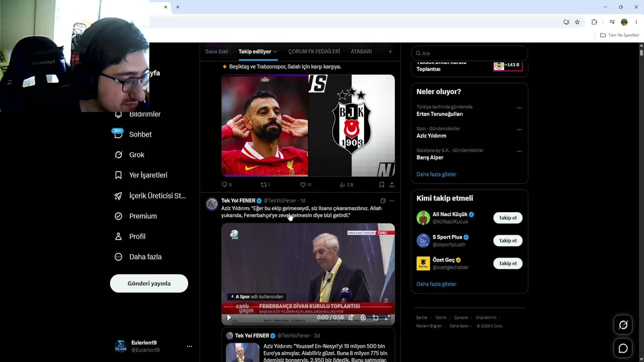Install app icon in address bar

tap(566, 22)
